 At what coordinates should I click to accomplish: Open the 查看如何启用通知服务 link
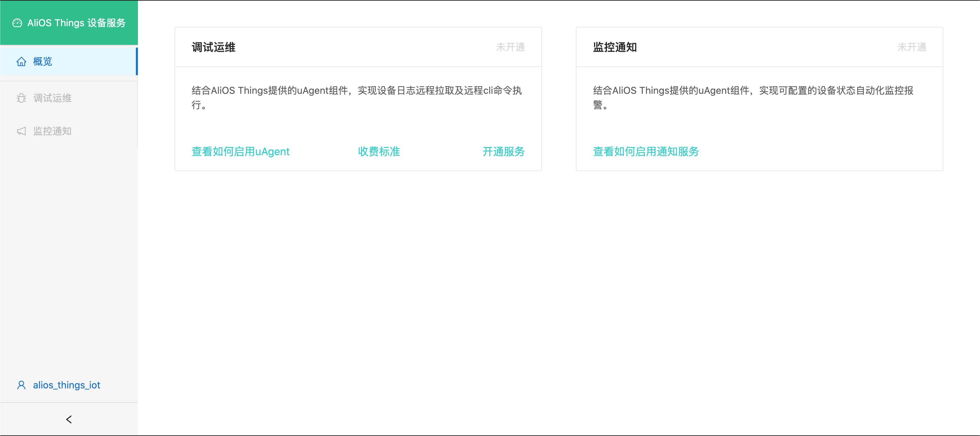coord(646,151)
